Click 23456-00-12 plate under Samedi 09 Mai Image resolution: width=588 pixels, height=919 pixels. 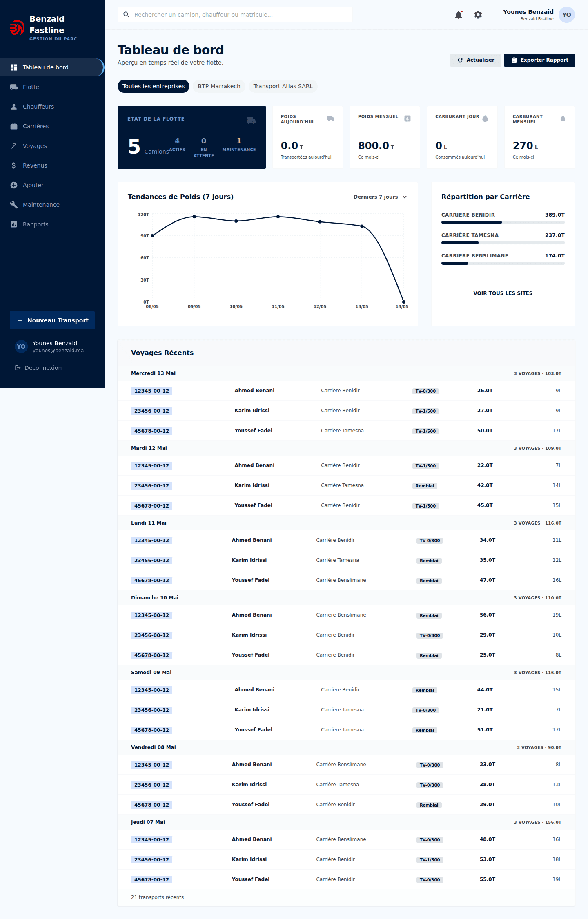(151, 710)
